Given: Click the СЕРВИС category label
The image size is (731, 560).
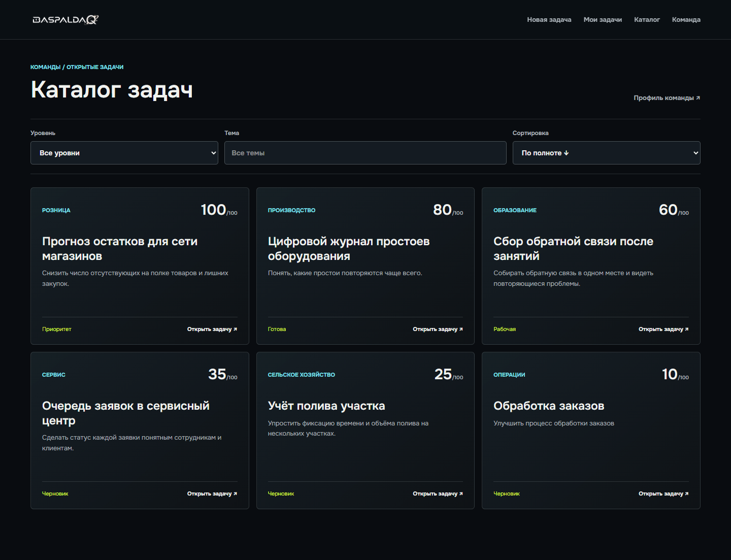Looking at the screenshot, I should (54, 375).
